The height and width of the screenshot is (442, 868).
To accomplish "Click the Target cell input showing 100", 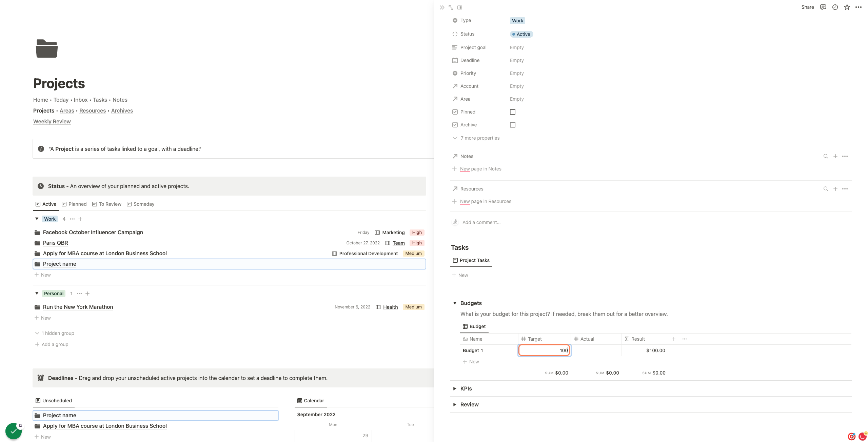I will click(x=545, y=350).
